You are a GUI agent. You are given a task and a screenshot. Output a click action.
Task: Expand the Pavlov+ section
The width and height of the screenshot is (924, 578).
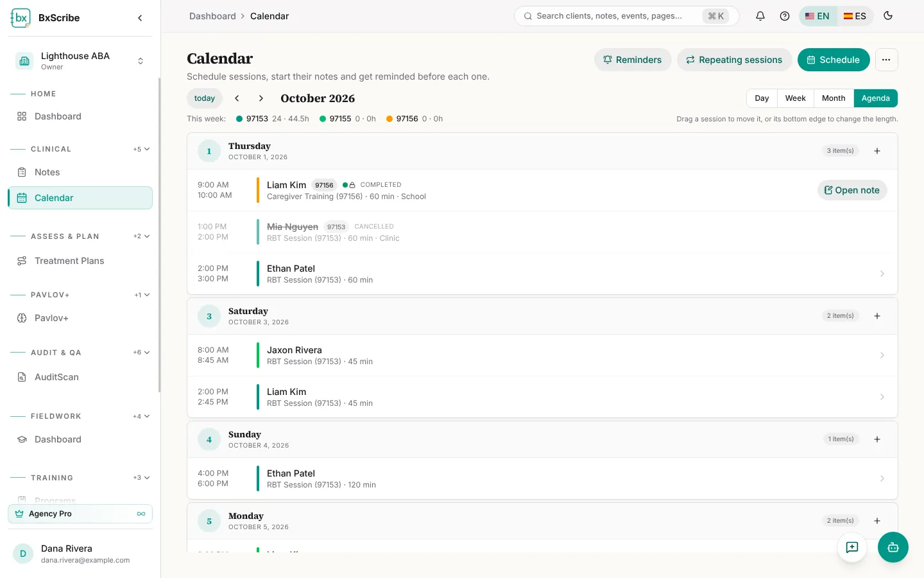(142, 295)
